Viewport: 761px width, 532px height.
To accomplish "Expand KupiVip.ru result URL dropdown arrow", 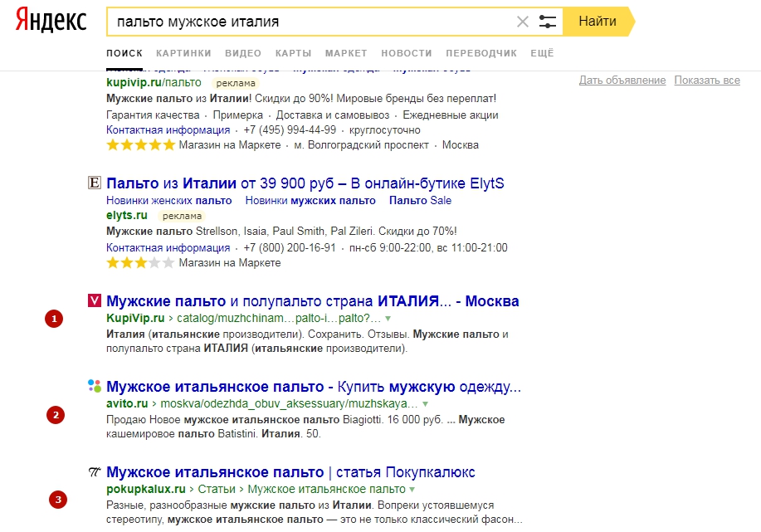I will coord(388,319).
